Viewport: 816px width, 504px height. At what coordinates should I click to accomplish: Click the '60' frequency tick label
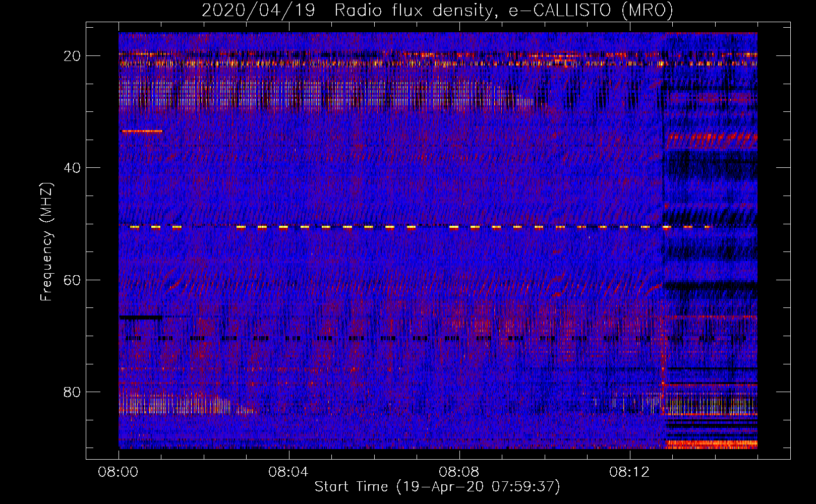click(x=72, y=280)
